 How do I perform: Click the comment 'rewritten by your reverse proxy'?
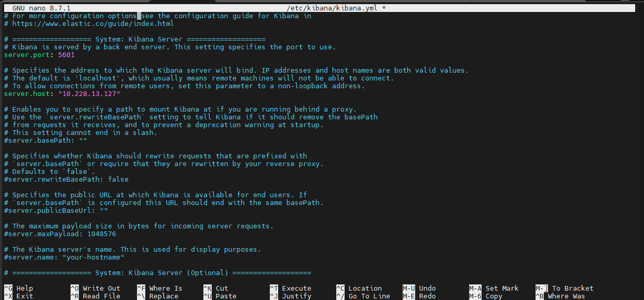164,164
